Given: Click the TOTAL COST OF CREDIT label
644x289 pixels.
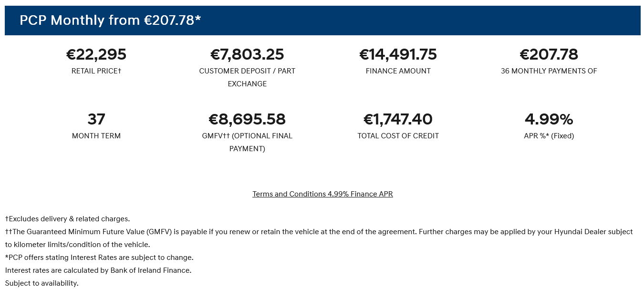Looking at the screenshot, I should (398, 136).
